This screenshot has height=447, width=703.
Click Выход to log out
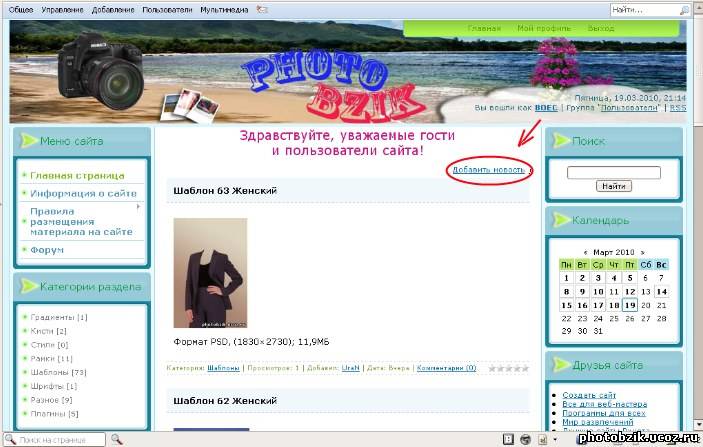601,28
